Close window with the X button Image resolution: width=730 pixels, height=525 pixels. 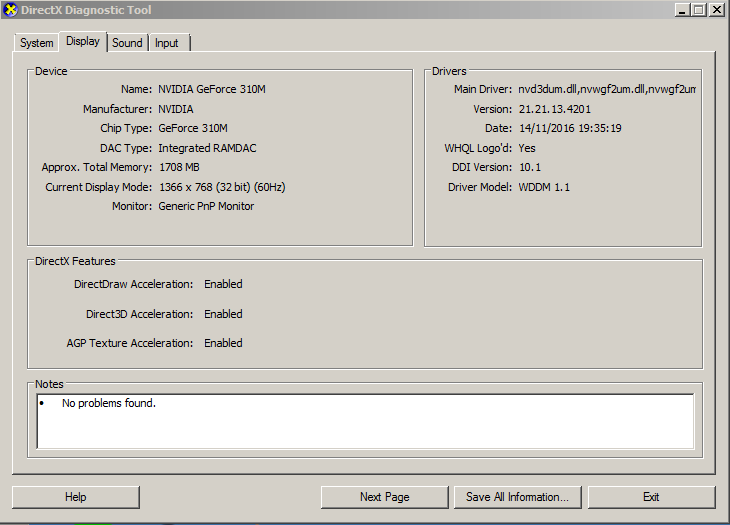point(716,10)
